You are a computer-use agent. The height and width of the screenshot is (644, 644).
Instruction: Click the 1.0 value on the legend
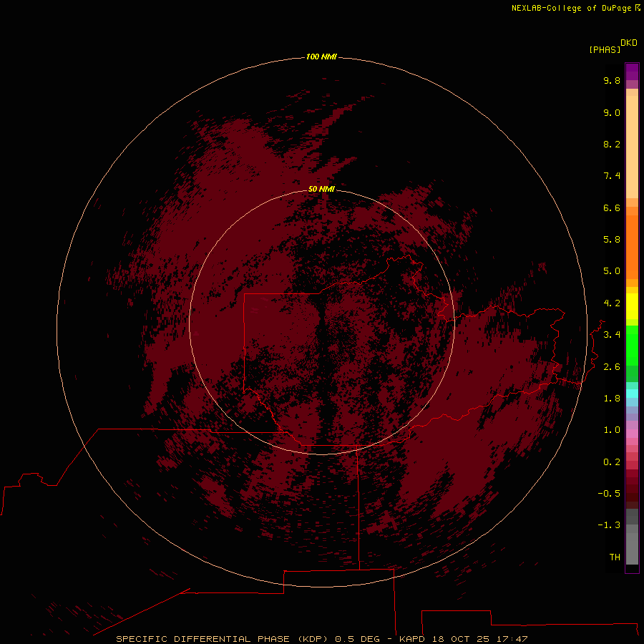pos(612,430)
